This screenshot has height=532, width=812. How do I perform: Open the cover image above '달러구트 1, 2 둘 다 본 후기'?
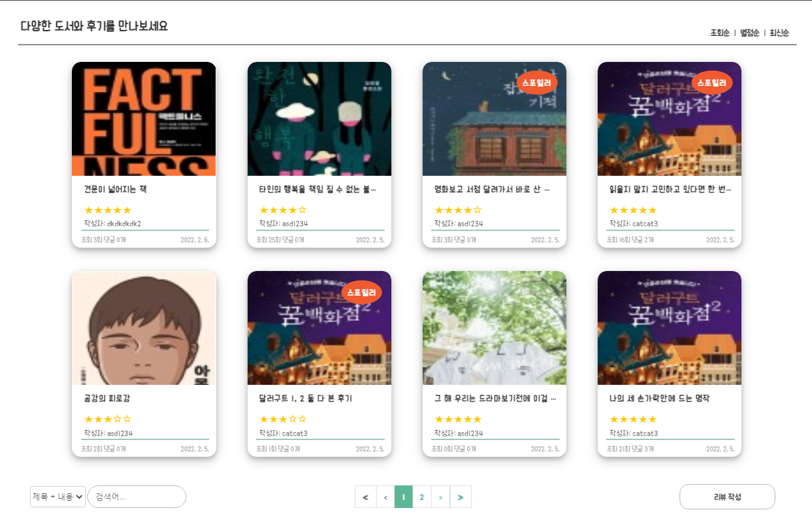tap(319, 328)
